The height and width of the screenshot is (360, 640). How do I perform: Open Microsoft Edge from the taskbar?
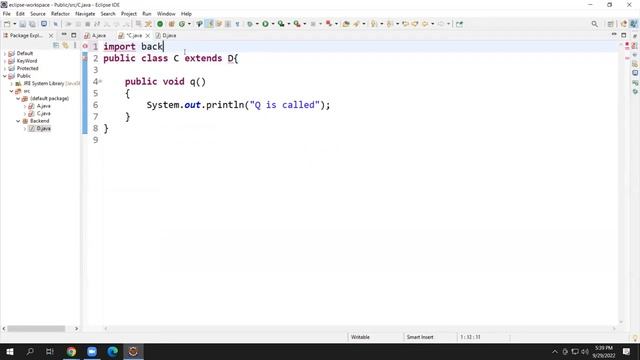click(113, 351)
